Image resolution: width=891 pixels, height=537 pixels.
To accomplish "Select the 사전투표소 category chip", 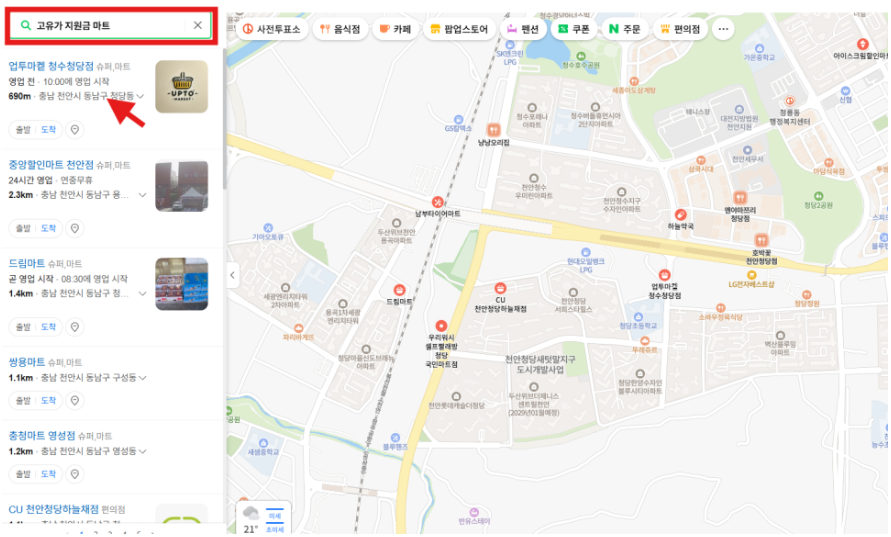I will point(272,29).
